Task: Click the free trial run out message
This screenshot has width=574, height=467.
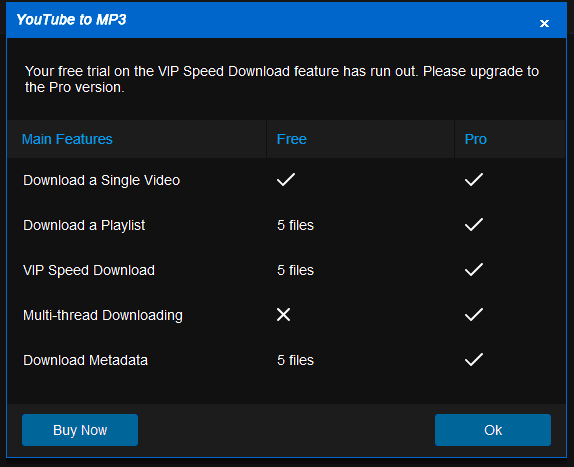Action: click(x=282, y=79)
